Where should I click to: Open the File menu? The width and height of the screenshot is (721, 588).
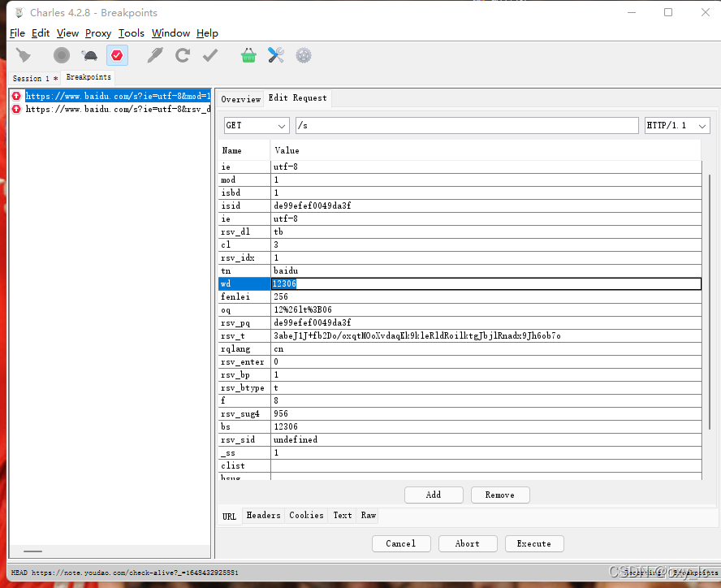pyautogui.click(x=17, y=33)
